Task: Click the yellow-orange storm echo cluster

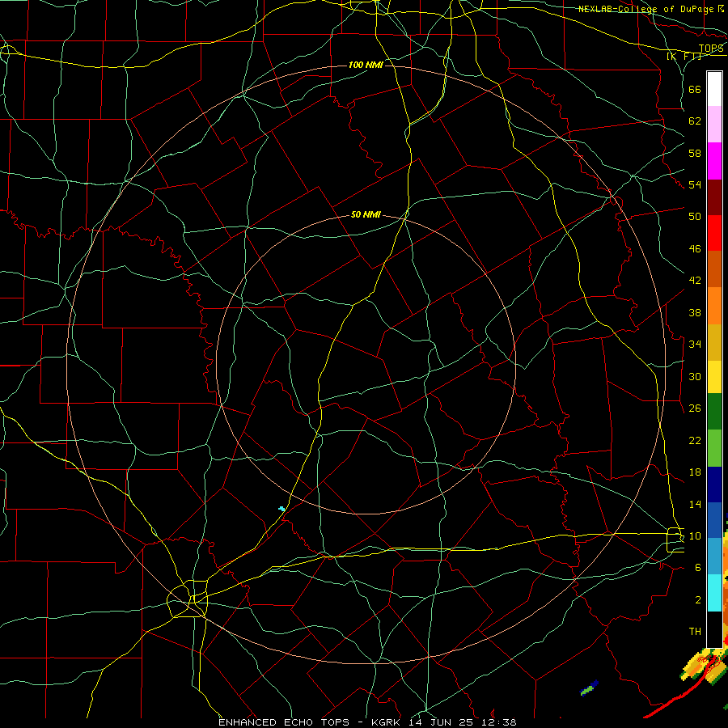Action: (x=705, y=667)
